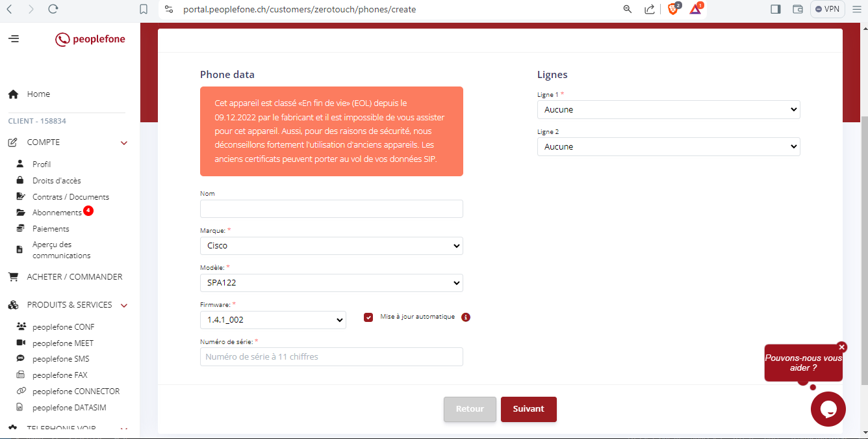Open Aperçu des communications item

click(x=62, y=250)
